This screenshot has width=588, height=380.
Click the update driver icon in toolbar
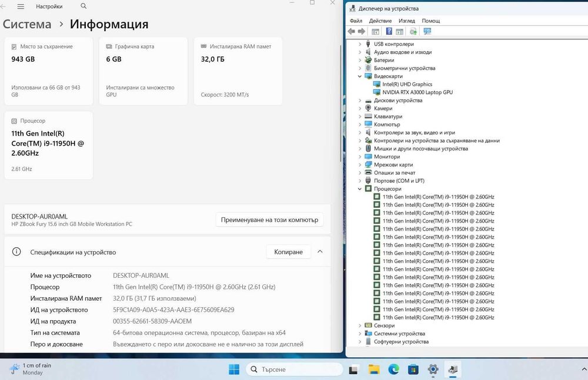[413, 32]
